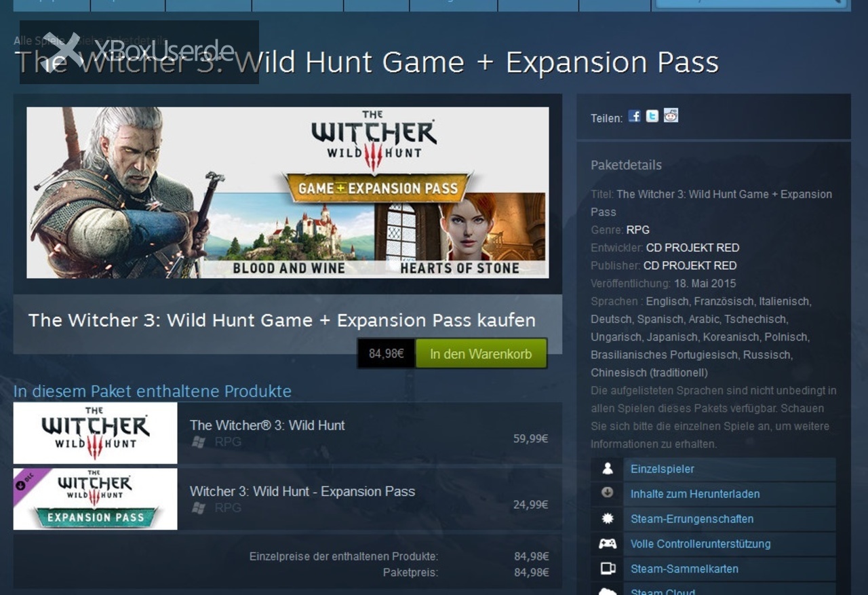Click the Expansion Pass DLC thumbnail
Screen dimensions: 868x595
click(95, 499)
